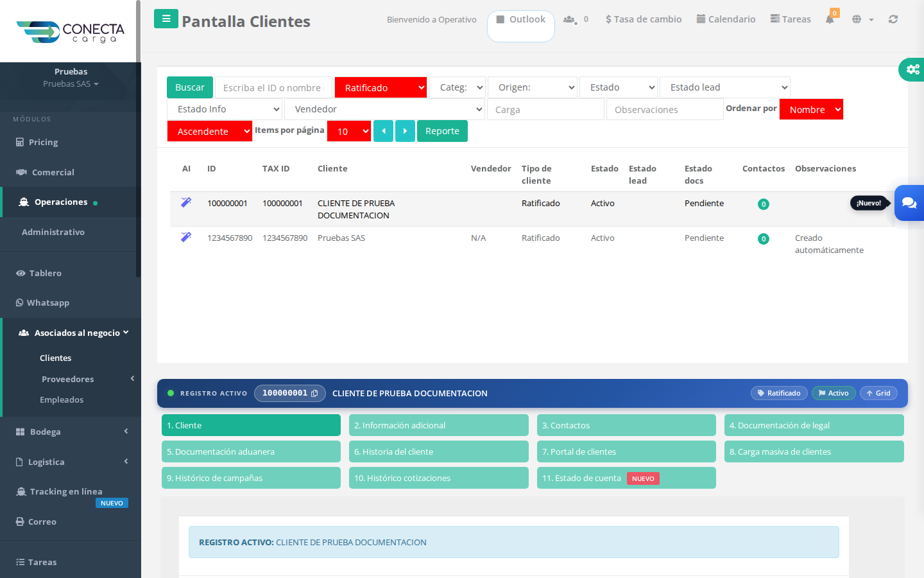Open Calendario from top bar
This screenshot has width=924, height=578.
(x=726, y=19)
